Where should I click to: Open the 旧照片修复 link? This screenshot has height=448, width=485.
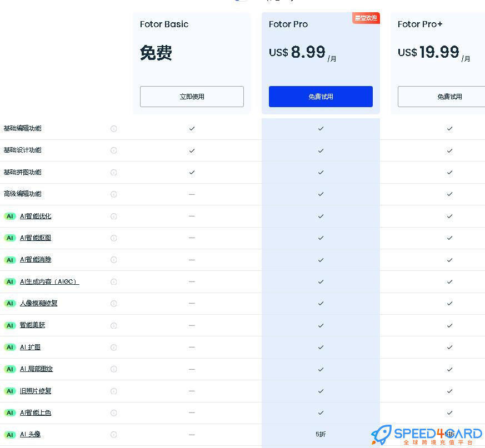[x=36, y=391]
